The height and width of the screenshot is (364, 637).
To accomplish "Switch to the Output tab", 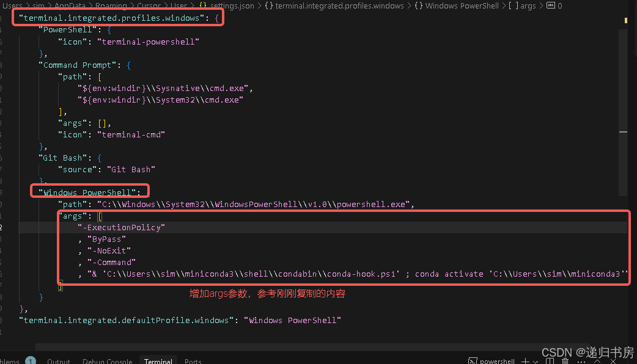I will 59,361.
